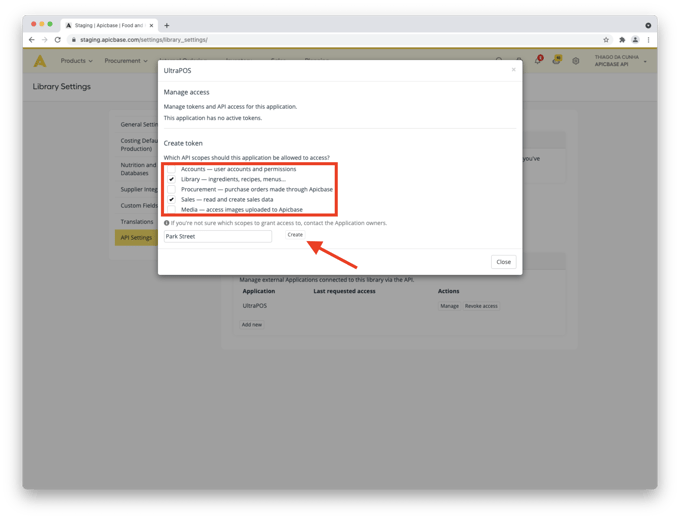The height and width of the screenshot is (519, 680).
Task: Click the settings gear icon in the header
Action: click(x=575, y=61)
